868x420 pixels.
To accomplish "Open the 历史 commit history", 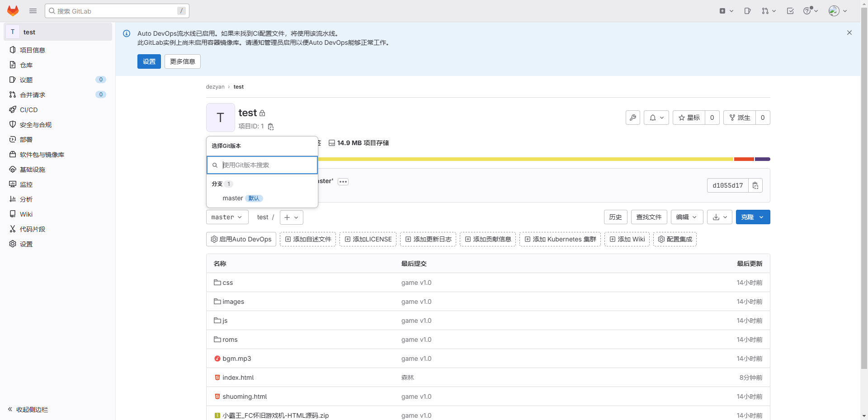I will point(616,217).
